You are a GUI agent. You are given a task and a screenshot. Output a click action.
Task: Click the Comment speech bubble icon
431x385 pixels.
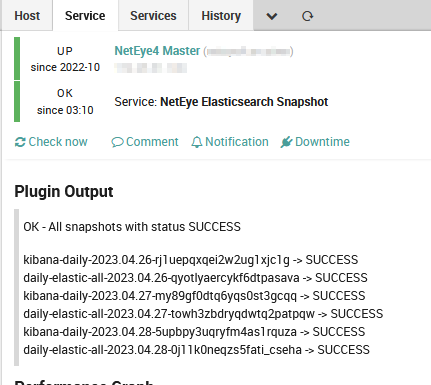[117, 142]
